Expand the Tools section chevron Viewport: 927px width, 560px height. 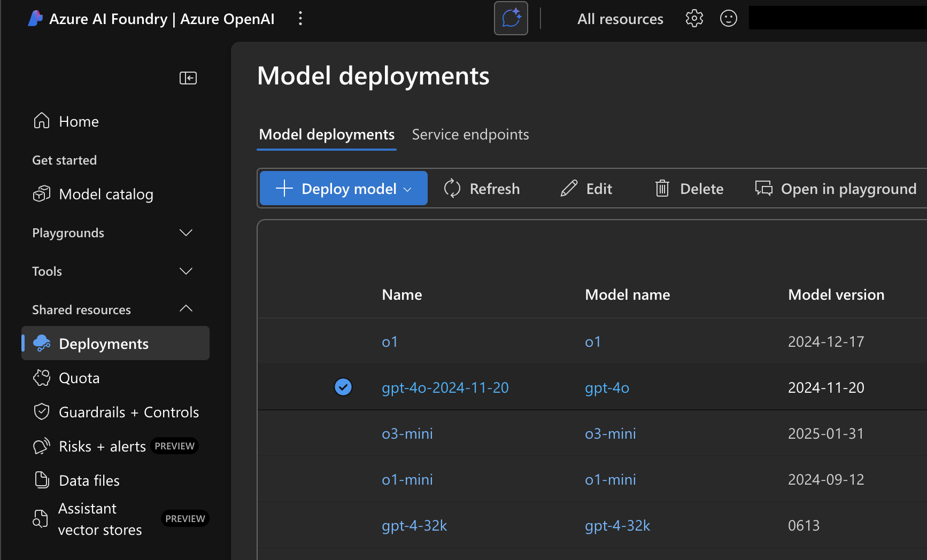[186, 271]
